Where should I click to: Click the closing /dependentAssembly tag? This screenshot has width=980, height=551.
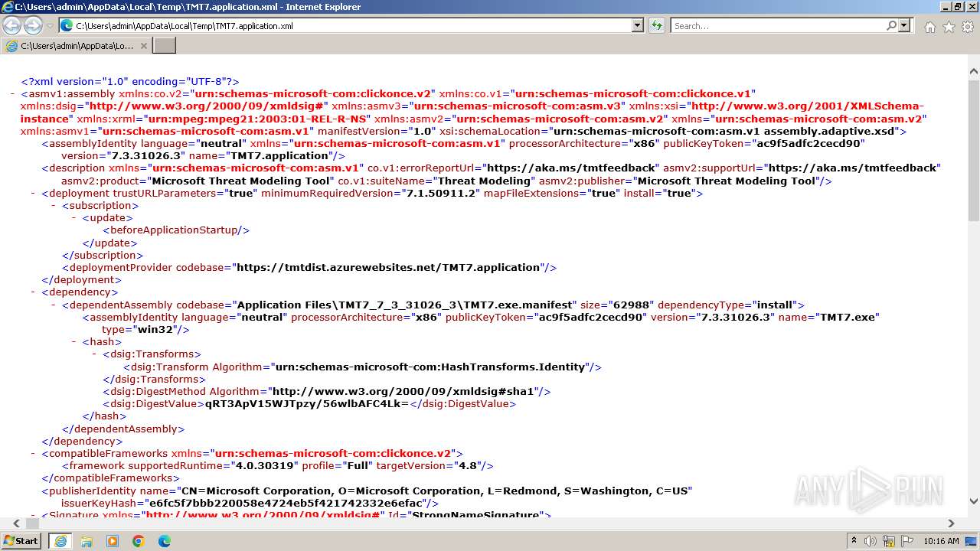pos(123,429)
